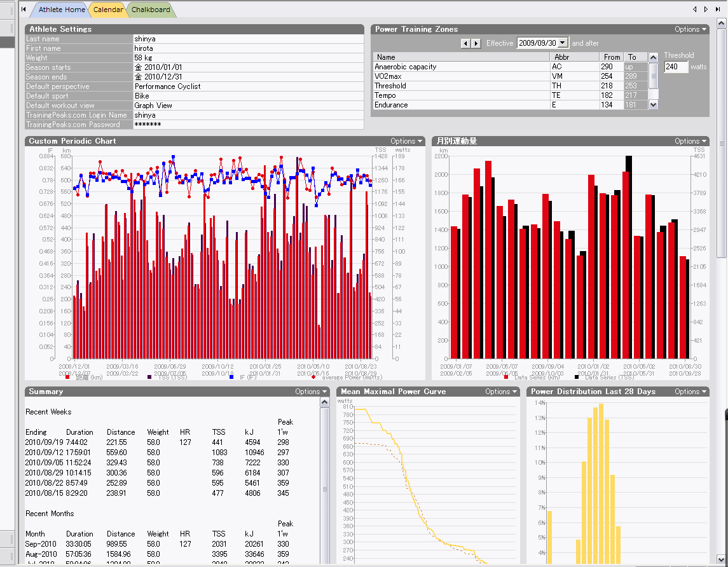
Task: Select the VO2max zone row
Action: click(511, 76)
